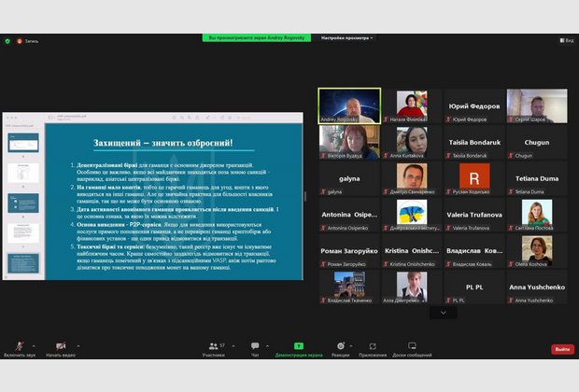Screen dimensions: 579x392
Task: Click first slide thumbnail in shared PDF
Action: tap(21, 142)
